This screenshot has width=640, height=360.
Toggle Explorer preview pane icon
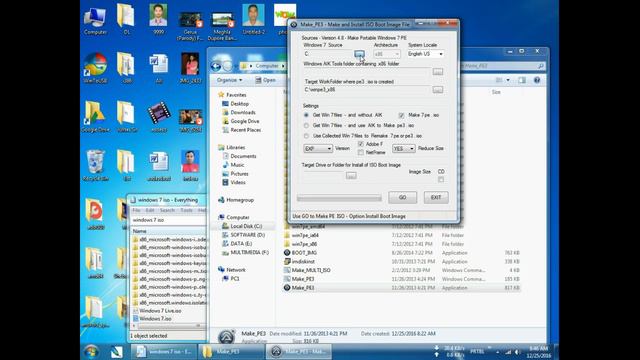[522, 80]
